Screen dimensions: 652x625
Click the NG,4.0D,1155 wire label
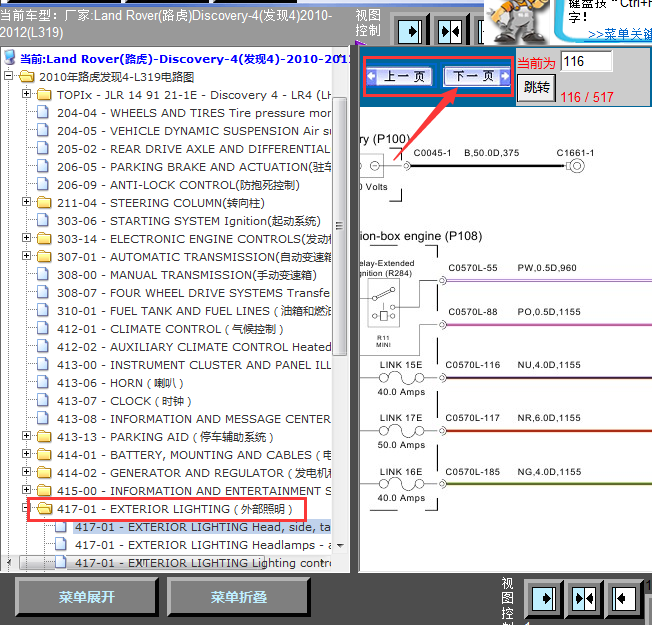[549, 472]
